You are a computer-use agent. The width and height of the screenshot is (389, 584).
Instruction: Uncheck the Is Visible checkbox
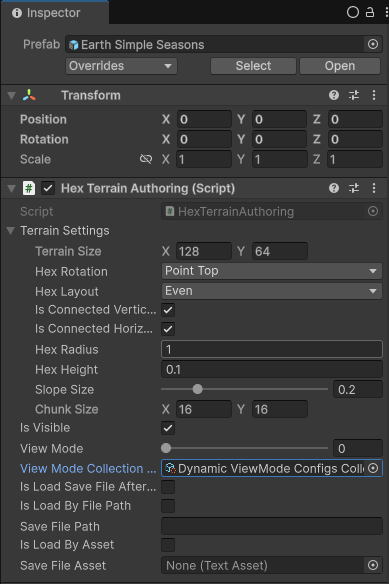coord(168,428)
